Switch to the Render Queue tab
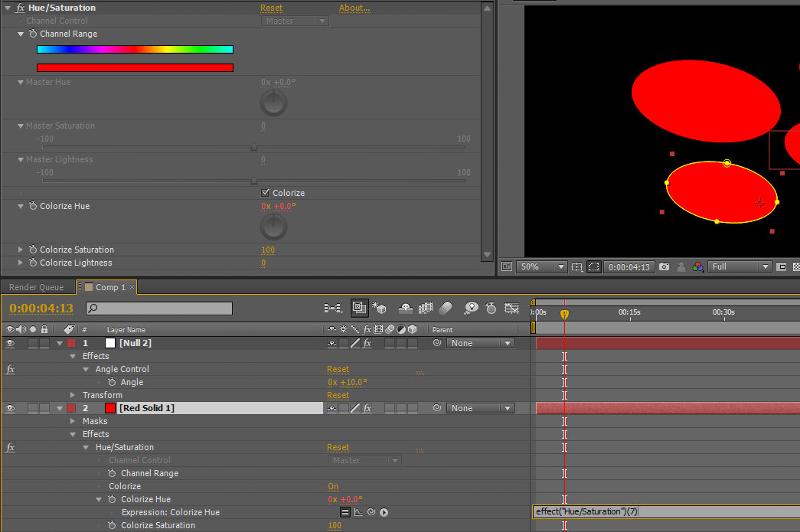Screen dimensions: 800x532 click(37, 287)
